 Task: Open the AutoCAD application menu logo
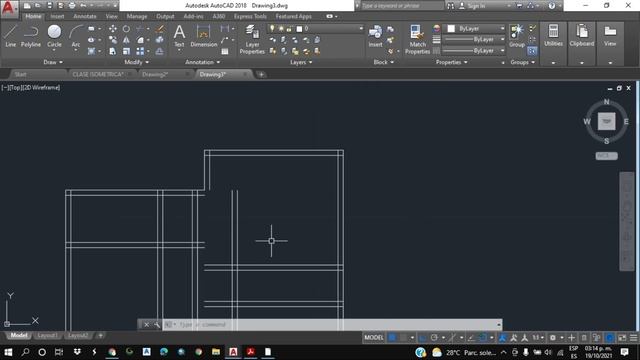tap(9, 8)
